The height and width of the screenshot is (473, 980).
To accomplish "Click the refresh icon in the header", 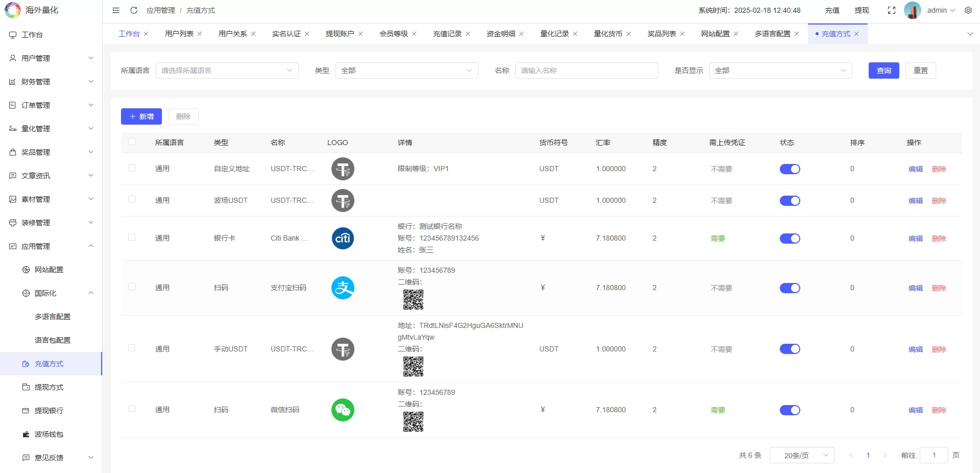I will pyautogui.click(x=134, y=10).
